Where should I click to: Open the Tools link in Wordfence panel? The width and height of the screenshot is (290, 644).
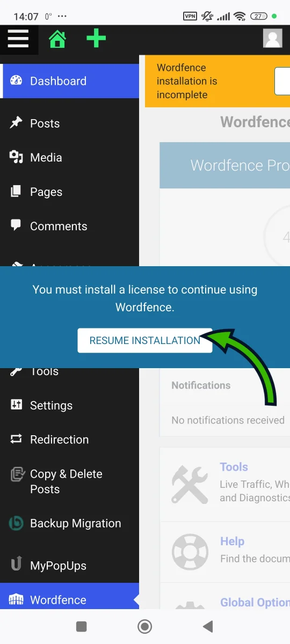click(234, 467)
